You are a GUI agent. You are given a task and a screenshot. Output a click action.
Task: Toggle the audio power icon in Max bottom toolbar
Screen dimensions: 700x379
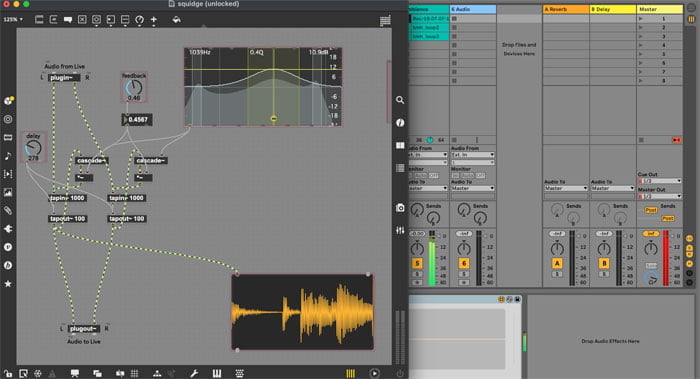coord(400,373)
